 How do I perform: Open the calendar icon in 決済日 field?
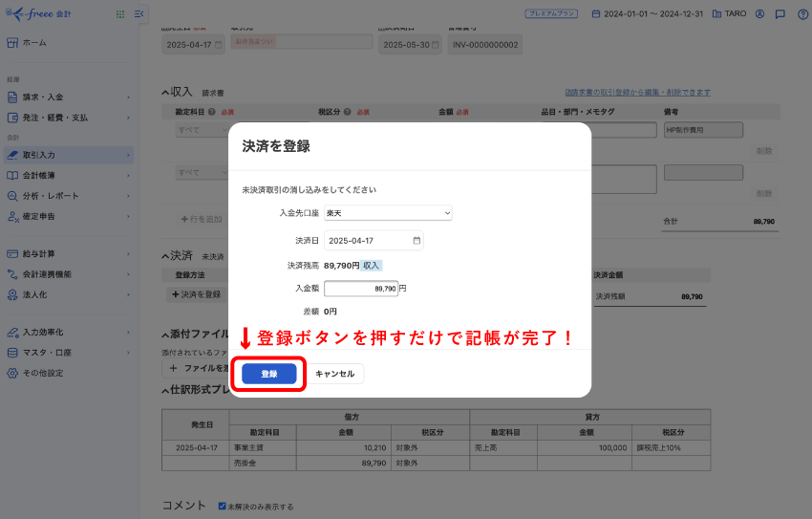point(417,241)
